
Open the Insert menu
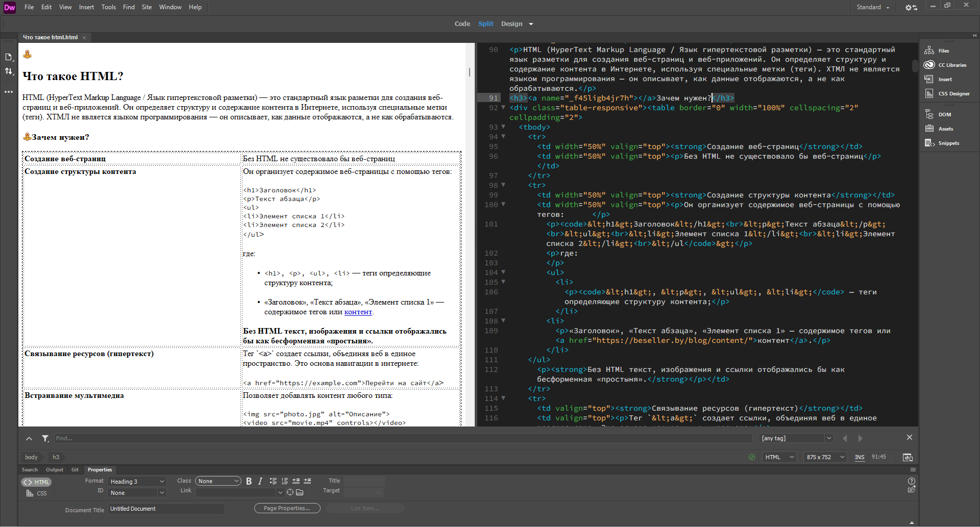click(86, 7)
